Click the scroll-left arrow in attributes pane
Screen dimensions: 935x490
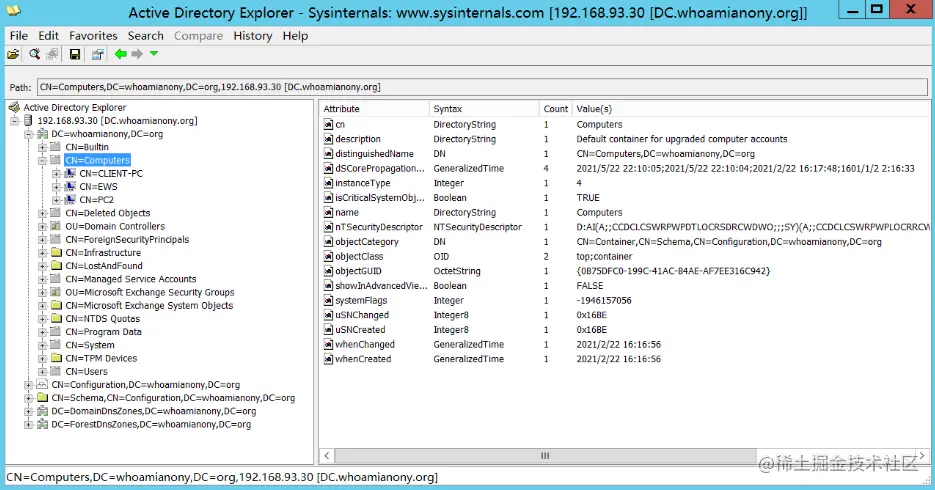tap(326, 455)
